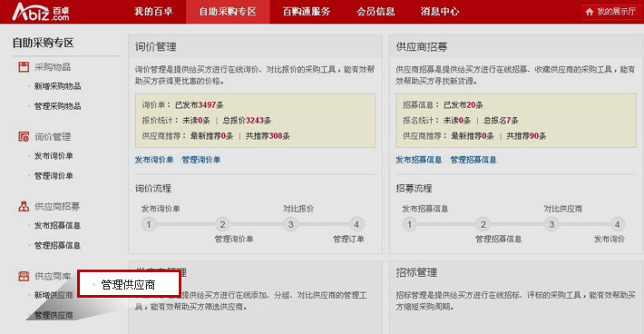Click step 1 circle in 询价流程
644x334 pixels.
[149, 224]
